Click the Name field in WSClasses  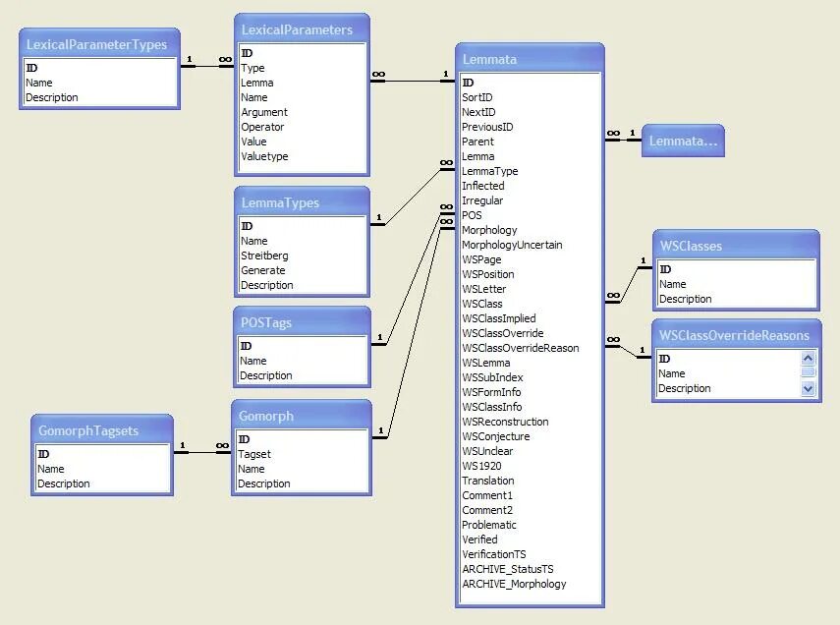737,284
